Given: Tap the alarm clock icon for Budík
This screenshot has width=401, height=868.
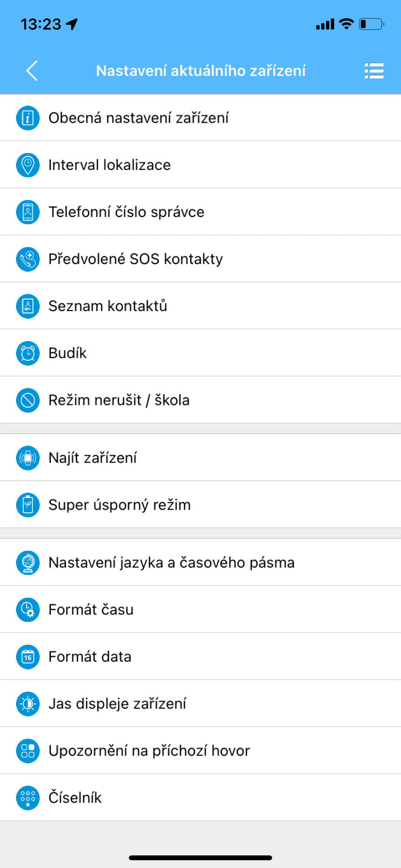Looking at the screenshot, I should pyautogui.click(x=28, y=353).
